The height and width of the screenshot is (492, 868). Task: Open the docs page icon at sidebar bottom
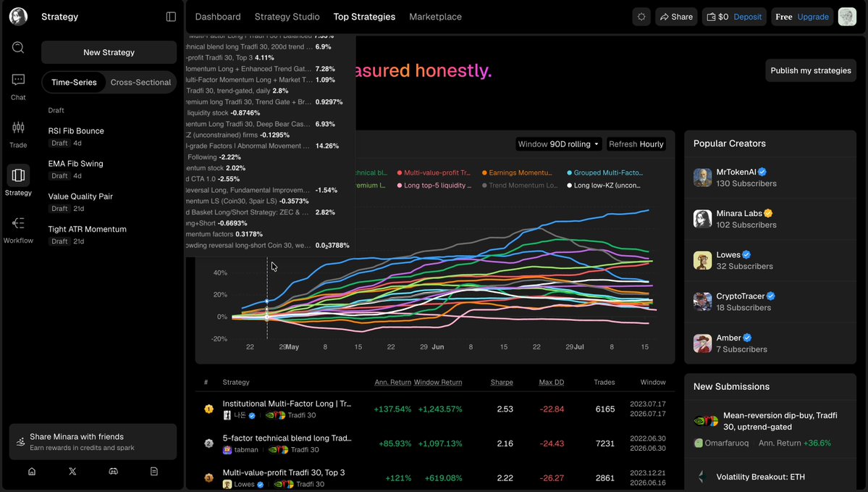click(x=154, y=472)
